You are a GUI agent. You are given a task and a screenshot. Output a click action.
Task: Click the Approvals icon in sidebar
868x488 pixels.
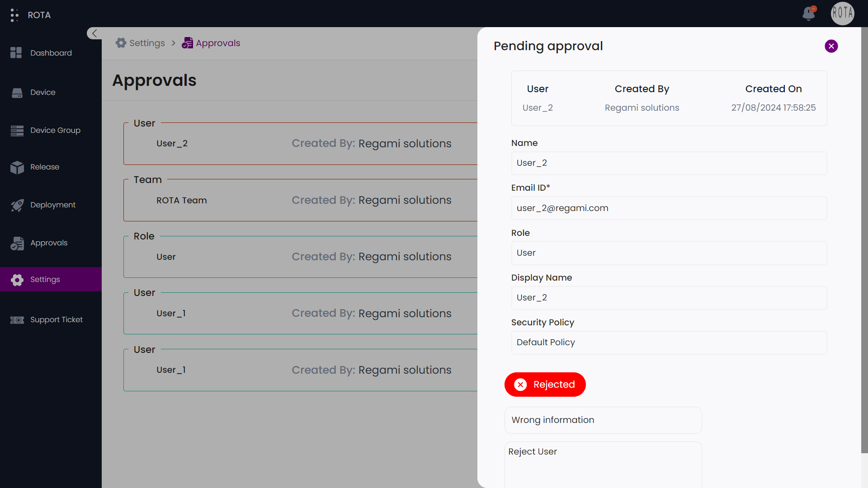pos(17,243)
